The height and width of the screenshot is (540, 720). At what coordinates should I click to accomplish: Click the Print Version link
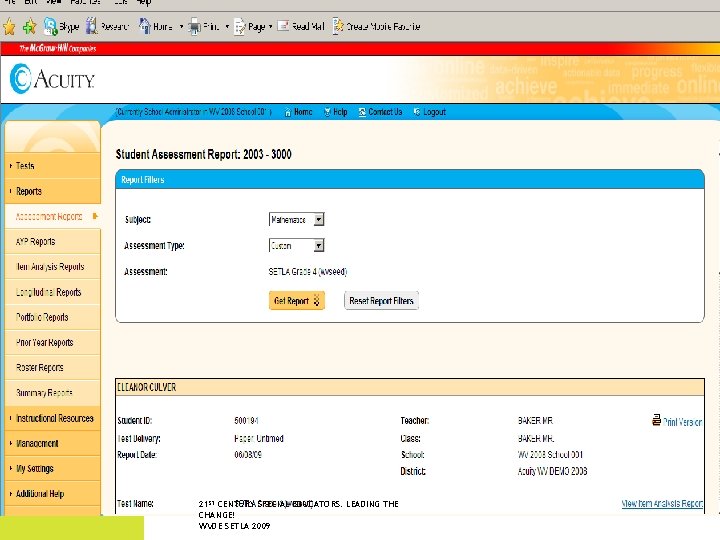tap(682, 422)
